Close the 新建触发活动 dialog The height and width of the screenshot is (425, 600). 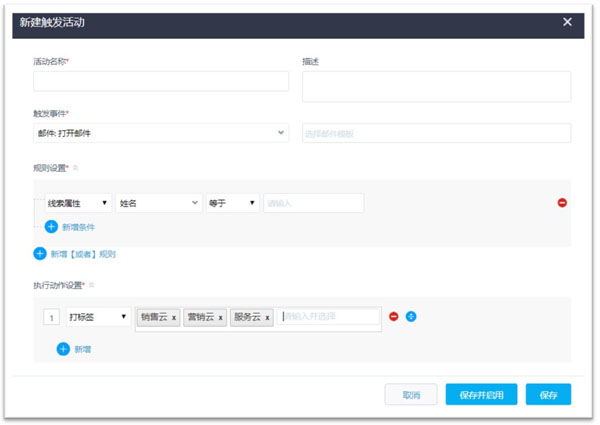(x=567, y=22)
